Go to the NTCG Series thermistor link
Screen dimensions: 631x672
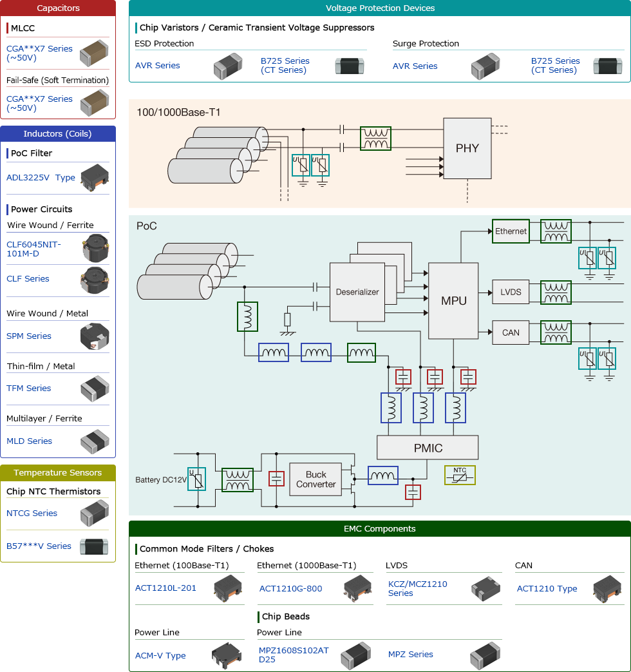32,514
